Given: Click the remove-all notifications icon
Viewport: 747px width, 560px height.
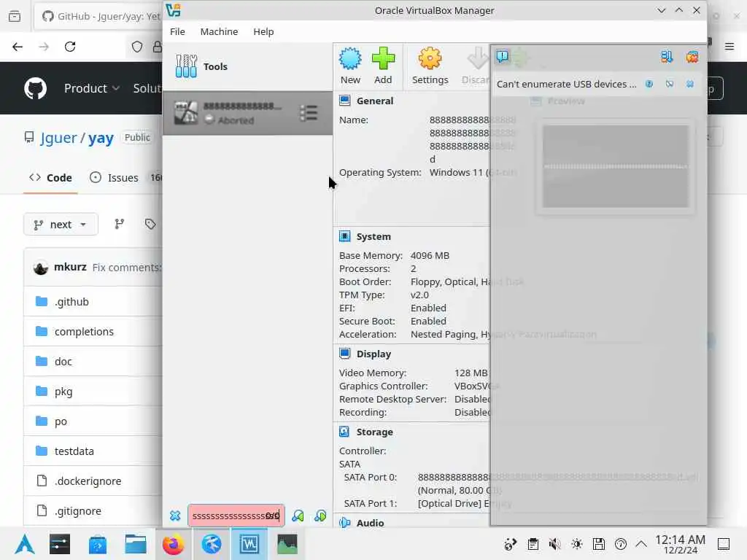Looking at the screenshot, I should click(x=692, y=57).
